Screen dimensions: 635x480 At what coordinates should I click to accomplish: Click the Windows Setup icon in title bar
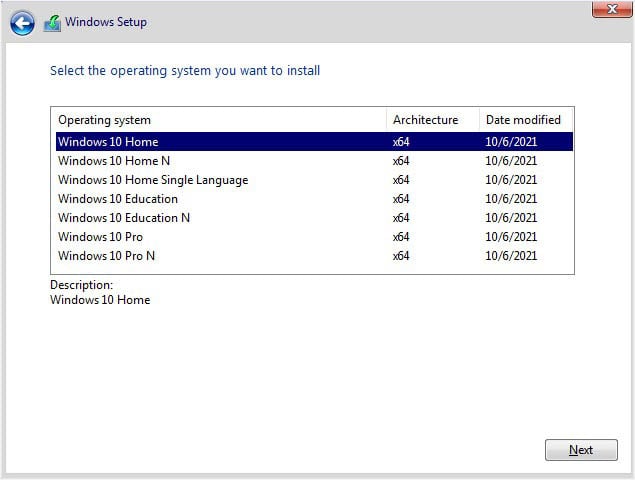tap(52, 22)
